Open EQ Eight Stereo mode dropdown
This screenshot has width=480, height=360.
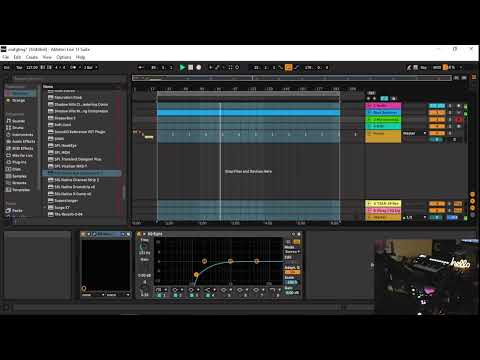click(292, 252)
